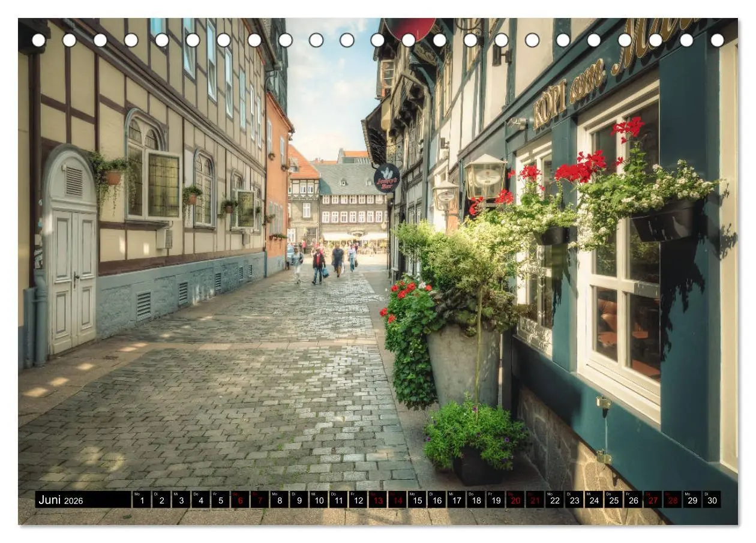The height and width of the screenshot is (543, 756).
Task: Select day 3 (Mi) in the calendar strip
Action: pos(181,500)
